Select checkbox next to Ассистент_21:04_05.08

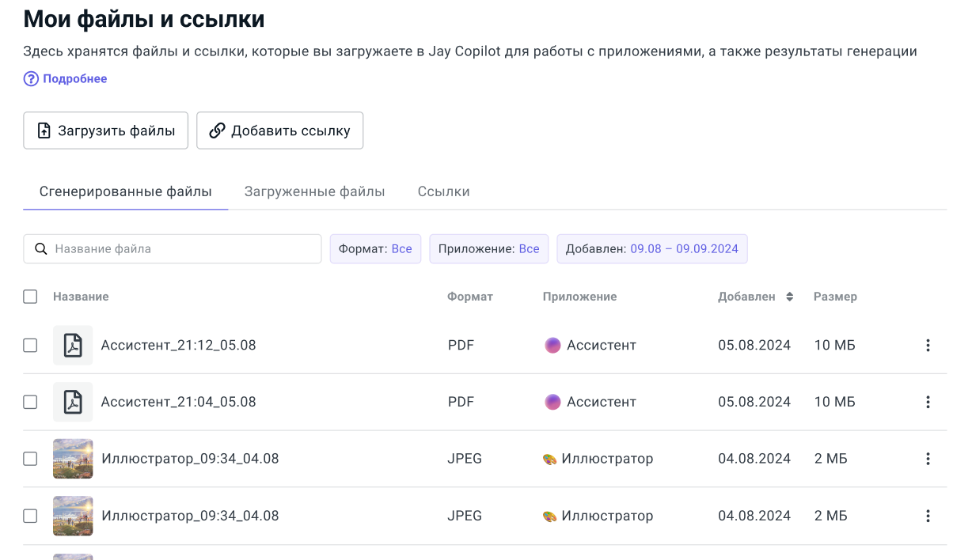pos(30,403)
